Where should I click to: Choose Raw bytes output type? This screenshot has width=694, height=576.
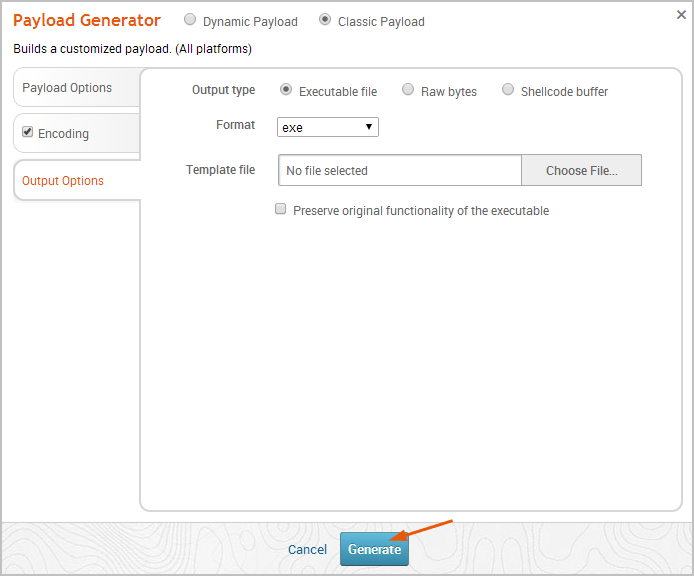408,90
